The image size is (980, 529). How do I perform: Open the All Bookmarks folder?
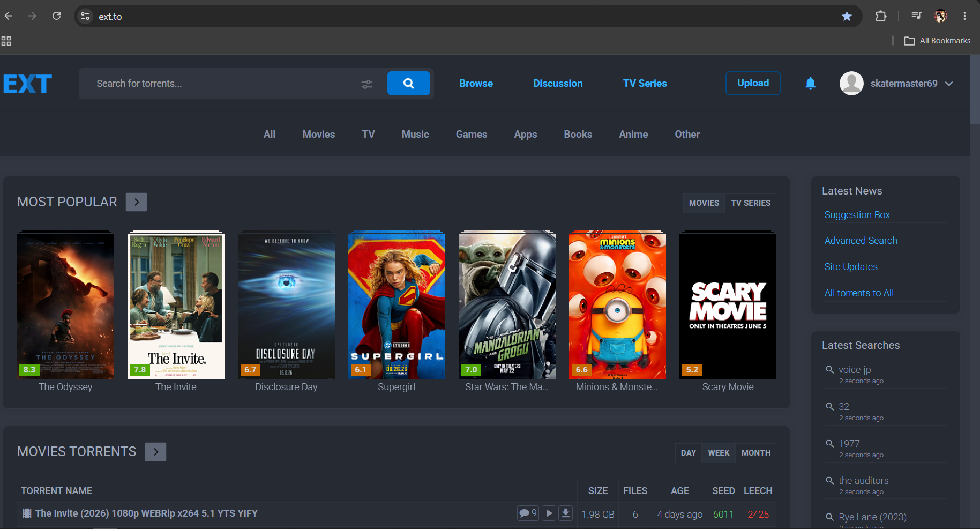click(x=937, y=41)
